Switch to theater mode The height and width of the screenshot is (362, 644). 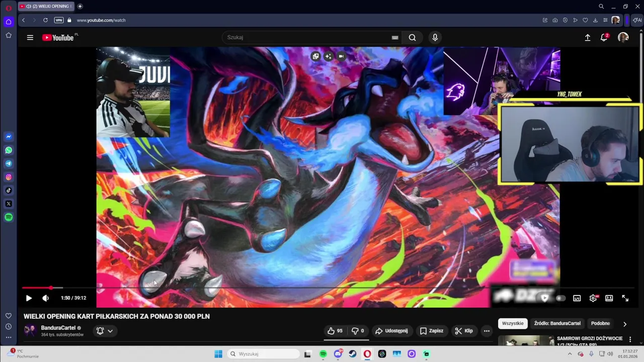pyautogui.click(x=609, y=298)
